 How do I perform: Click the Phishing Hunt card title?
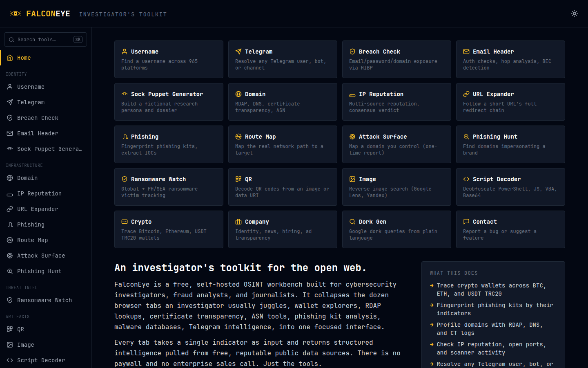495,137
